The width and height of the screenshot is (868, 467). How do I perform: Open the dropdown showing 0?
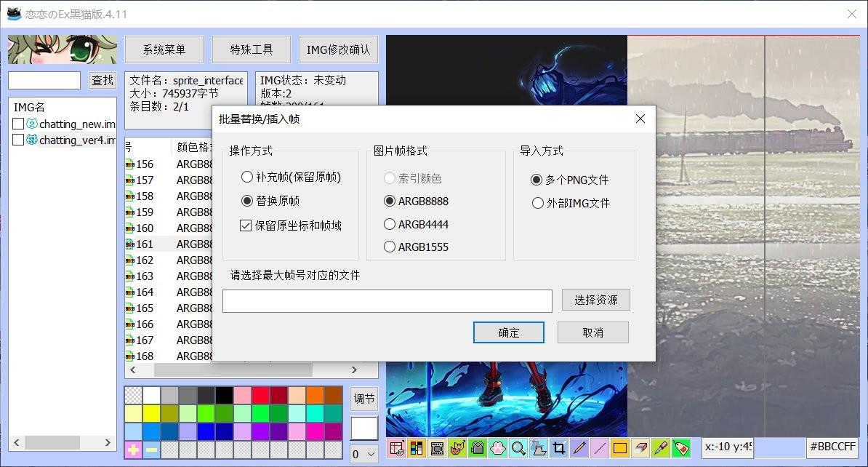click(x=364, y=454)
